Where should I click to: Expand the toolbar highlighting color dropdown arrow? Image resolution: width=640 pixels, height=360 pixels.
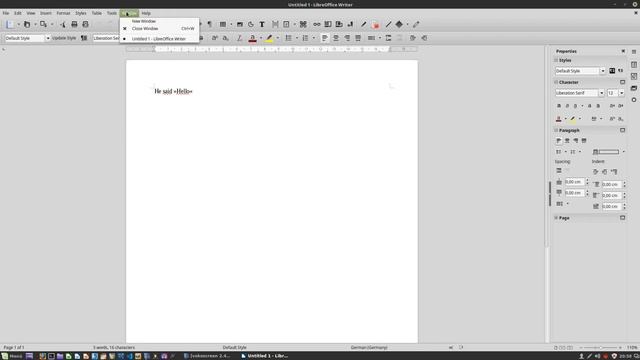click(x=278, y=38)
